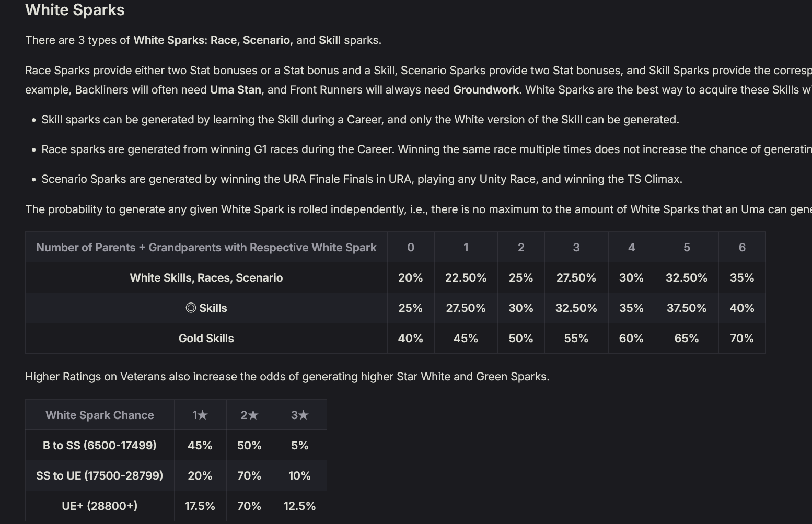The height and width of the screenshot is (524, 812).
Task: Click the bold Uma Stan text
Action: click(x=236, y=90)
